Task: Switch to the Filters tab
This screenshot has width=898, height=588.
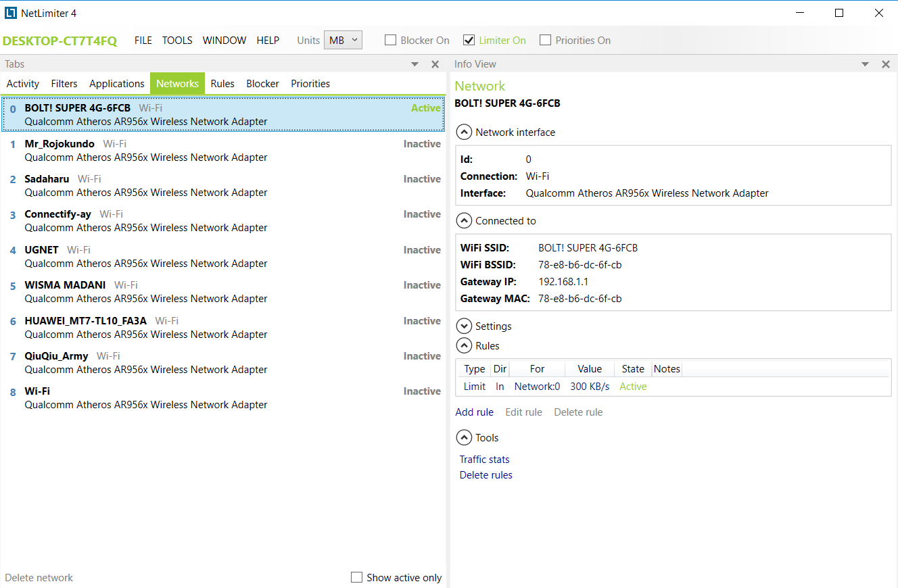Action: tap(64, 84)
